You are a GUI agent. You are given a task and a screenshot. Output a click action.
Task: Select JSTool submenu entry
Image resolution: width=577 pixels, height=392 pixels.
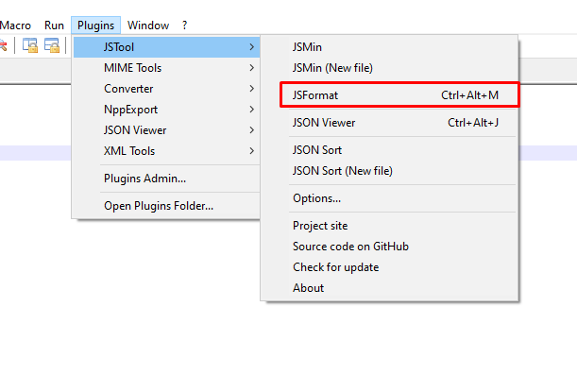[x=167, y=47]
